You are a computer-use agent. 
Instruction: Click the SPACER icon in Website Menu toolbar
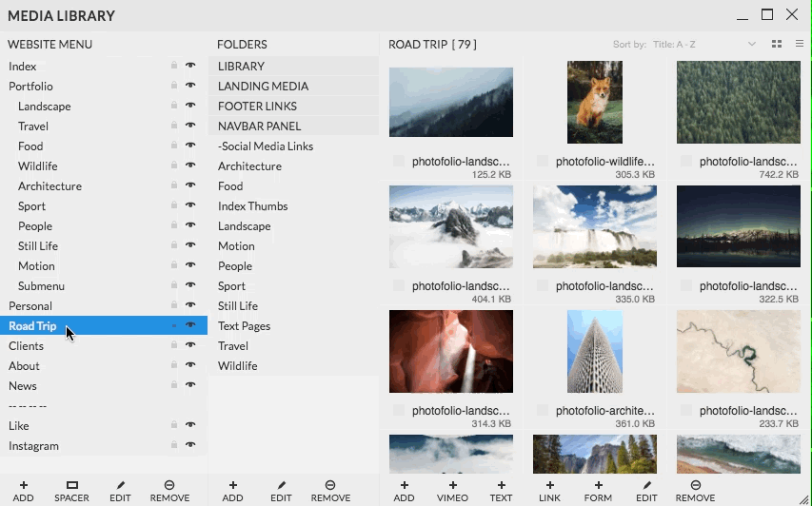tap(71, 485)
